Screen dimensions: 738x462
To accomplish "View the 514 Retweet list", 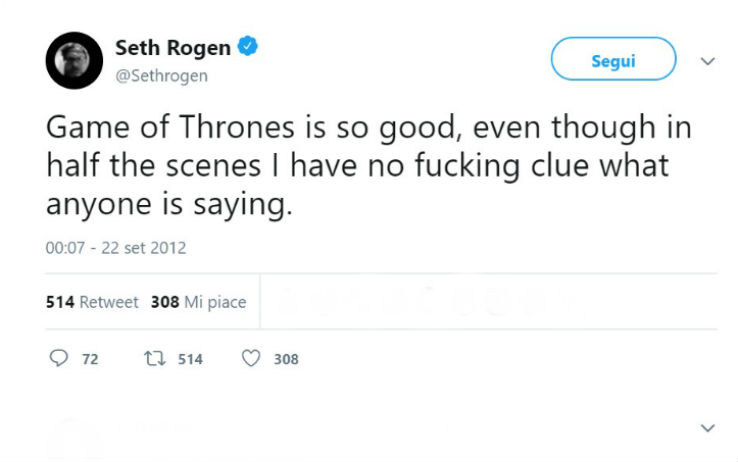I will tap(92, 302).
